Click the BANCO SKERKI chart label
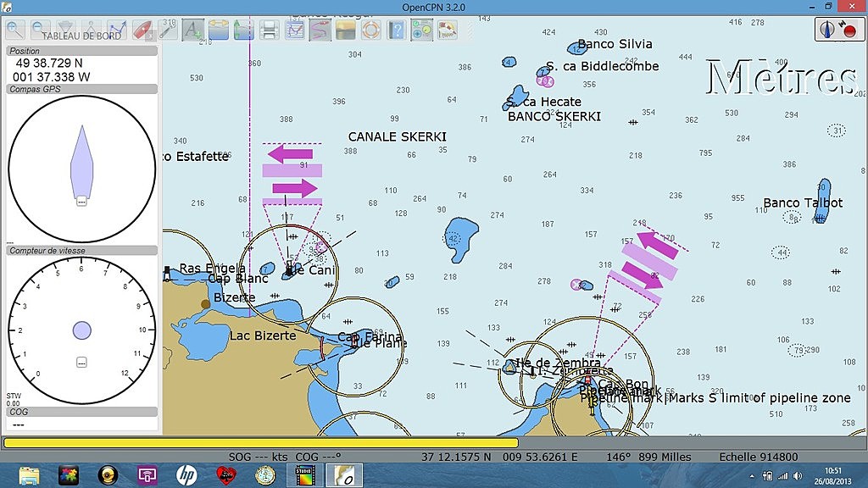Screen dimensions: 868x488 click(554, 116)
